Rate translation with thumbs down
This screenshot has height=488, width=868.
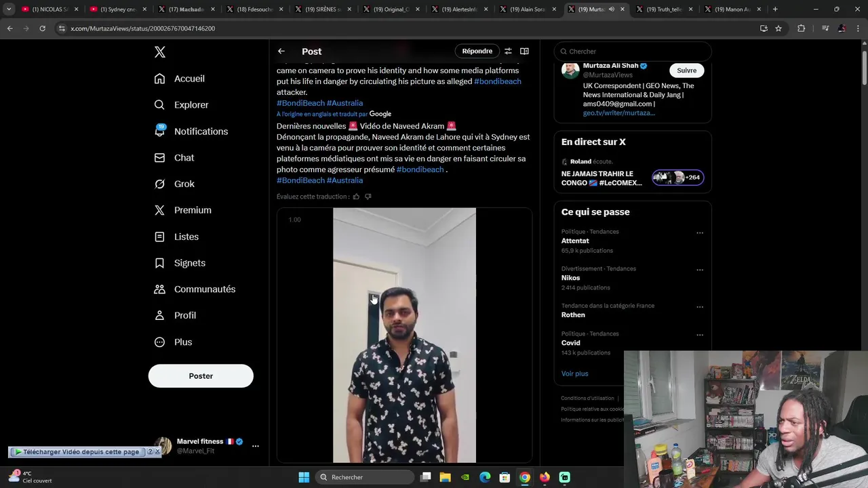[368, 197]
